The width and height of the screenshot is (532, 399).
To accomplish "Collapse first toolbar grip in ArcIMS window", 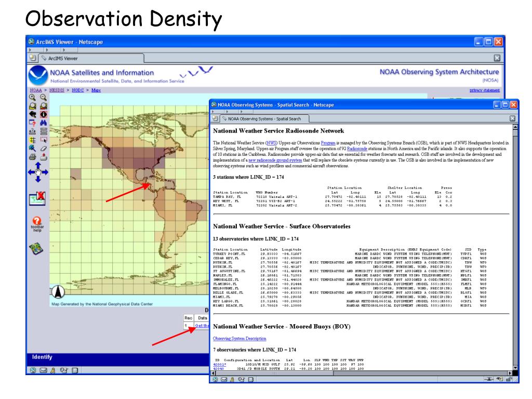I will pos(30,50).
